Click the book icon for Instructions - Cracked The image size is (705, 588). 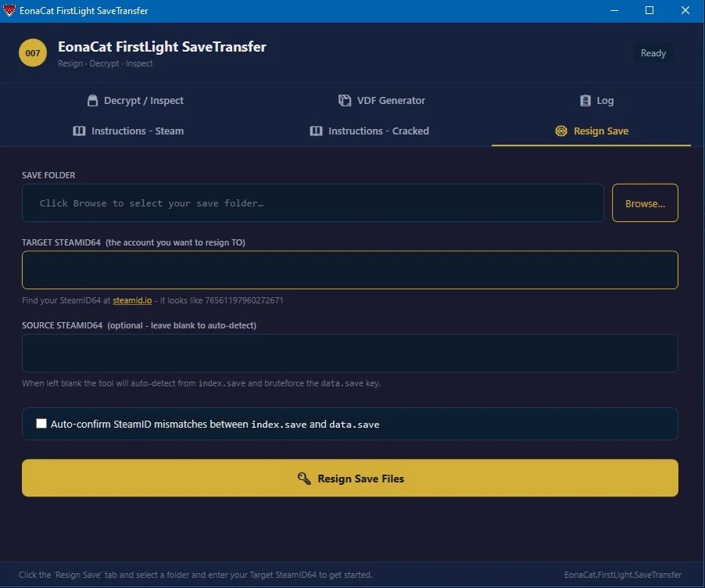coord(316,131)
